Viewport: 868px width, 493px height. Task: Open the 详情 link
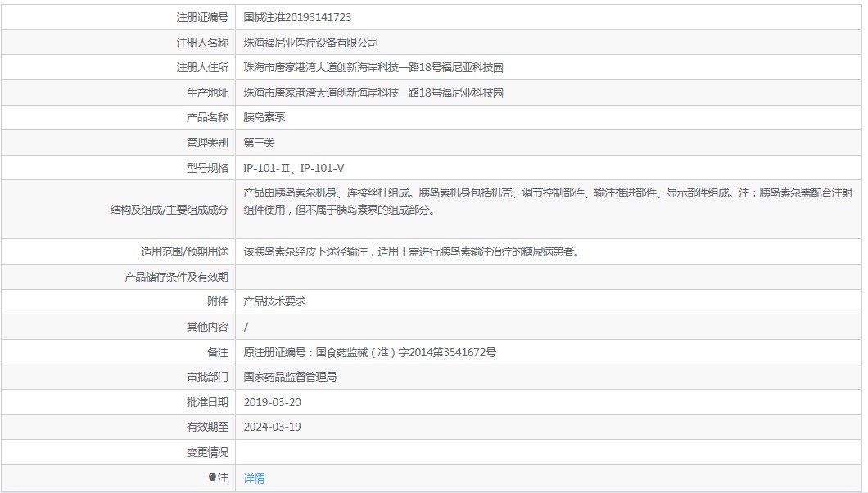pyautogui.click(x=254, y=478)
